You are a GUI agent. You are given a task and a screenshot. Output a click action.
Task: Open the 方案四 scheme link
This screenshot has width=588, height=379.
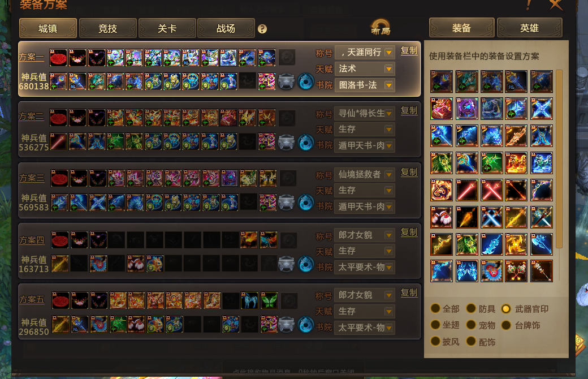[x=32, y=240]
